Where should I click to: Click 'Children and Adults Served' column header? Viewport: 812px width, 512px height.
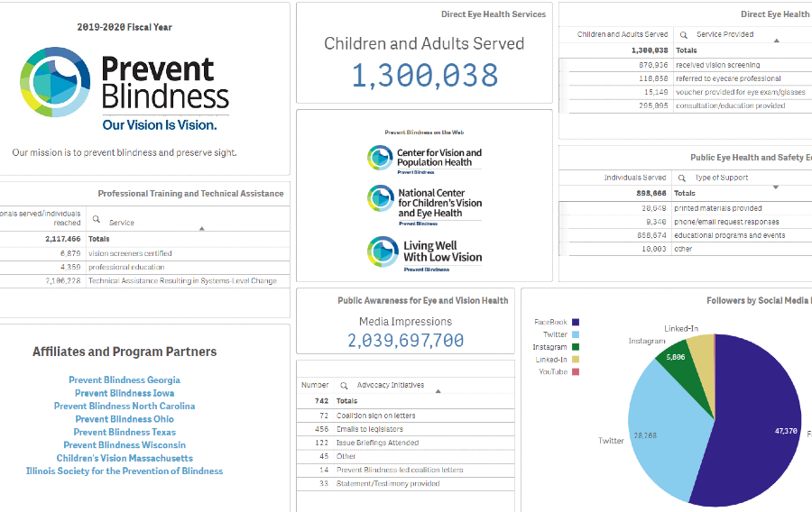pos(622,34)
